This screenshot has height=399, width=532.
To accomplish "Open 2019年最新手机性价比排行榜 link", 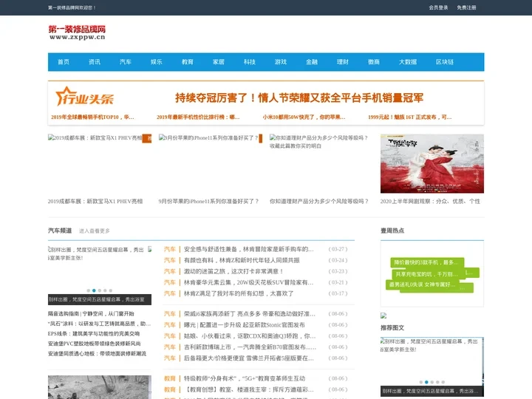I will coord(198,117).
